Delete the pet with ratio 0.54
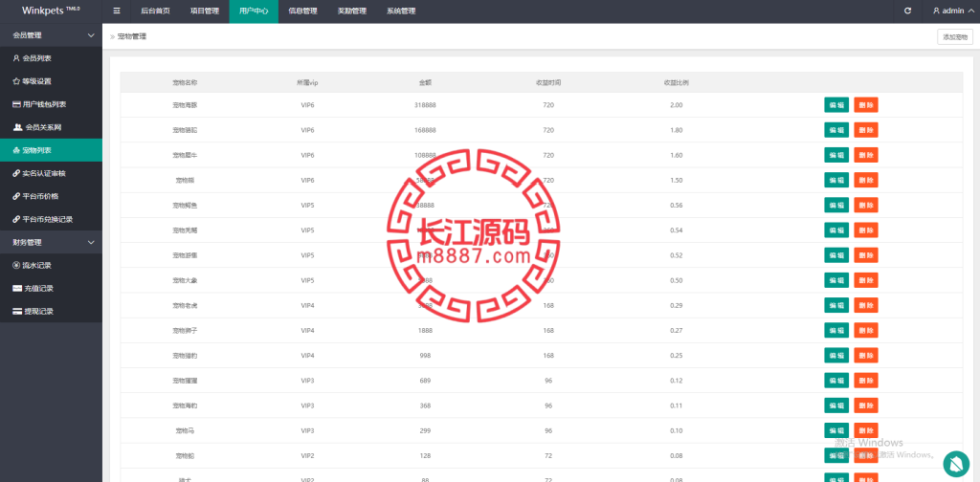The width and height of the screenshot is (980, 482). (865, 230)
